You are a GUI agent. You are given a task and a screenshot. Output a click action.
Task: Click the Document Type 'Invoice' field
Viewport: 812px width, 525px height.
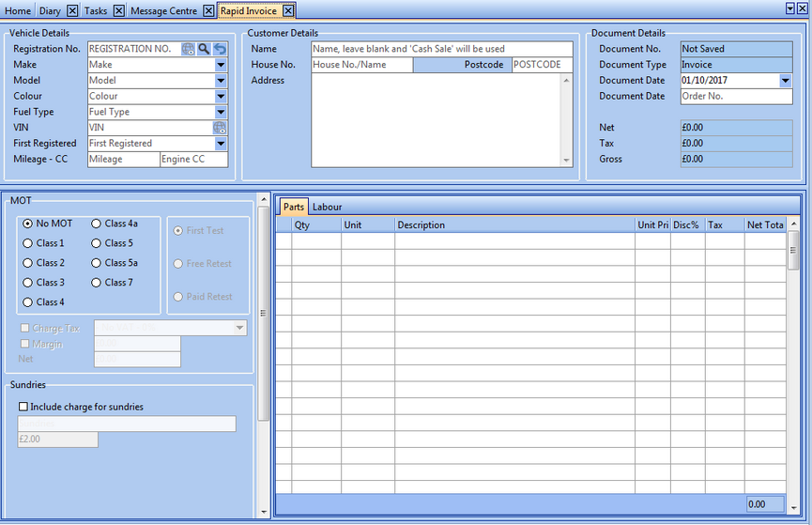736,65
